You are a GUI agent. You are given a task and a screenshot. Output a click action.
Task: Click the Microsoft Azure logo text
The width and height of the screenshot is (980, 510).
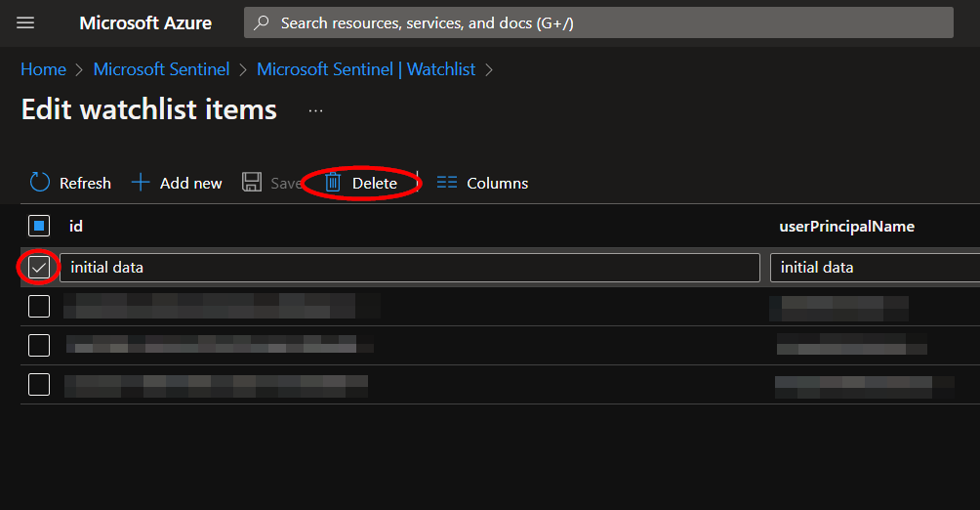pos(145,23)
